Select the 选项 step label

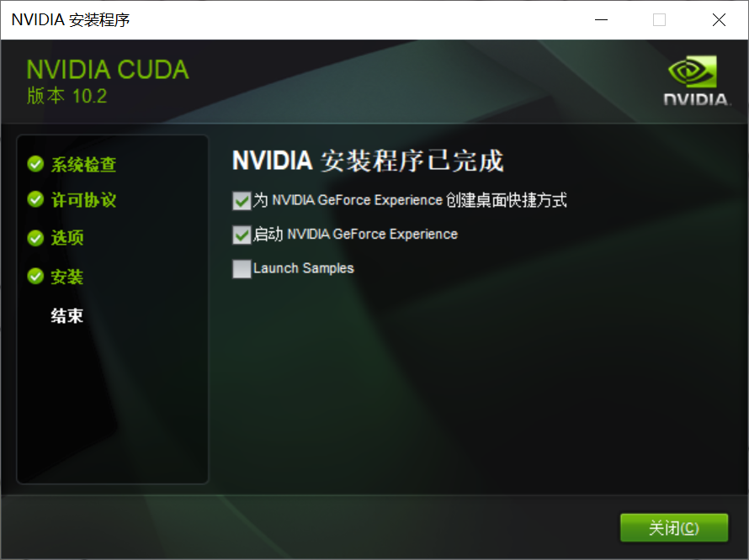[x=67, y=238]
